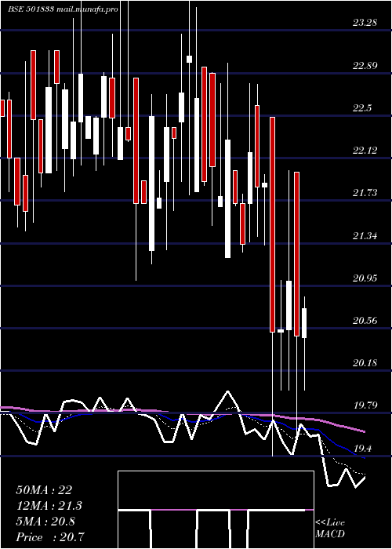Select the 5MA : 20.8 reading
The image size is (392, 549).
(x=45, y=522)
